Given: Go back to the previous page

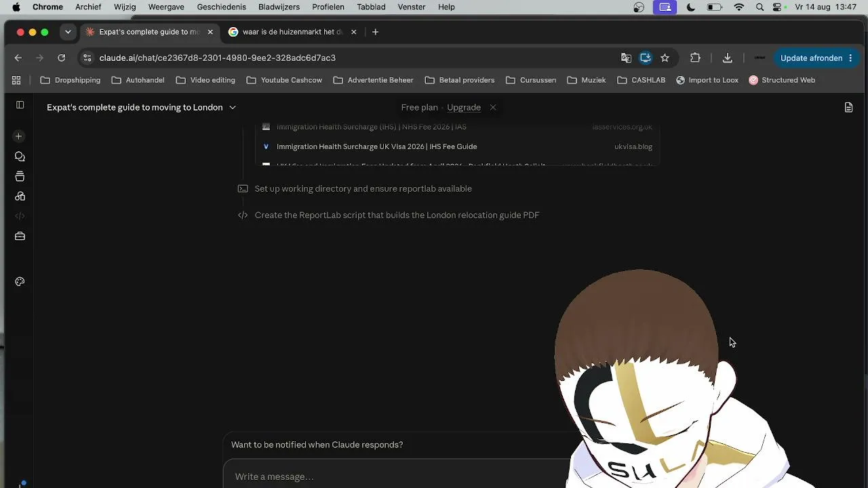Looking at the screenshot, I should 18,58.
